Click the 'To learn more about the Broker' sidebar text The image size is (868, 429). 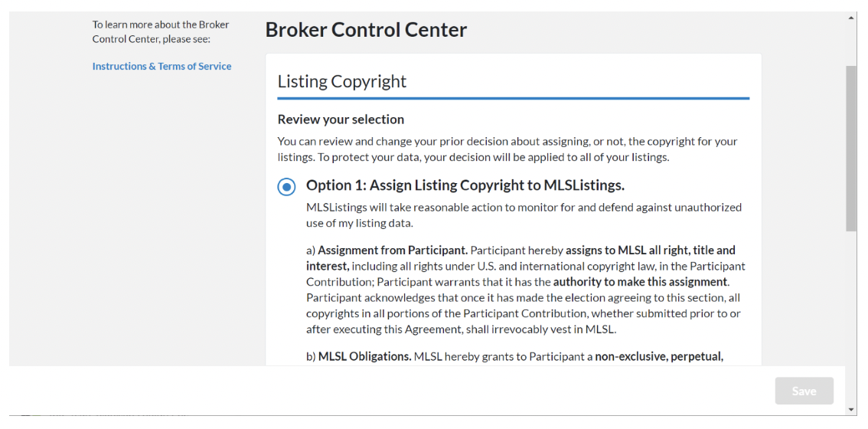pyautogui.click(x=161, y=25)
